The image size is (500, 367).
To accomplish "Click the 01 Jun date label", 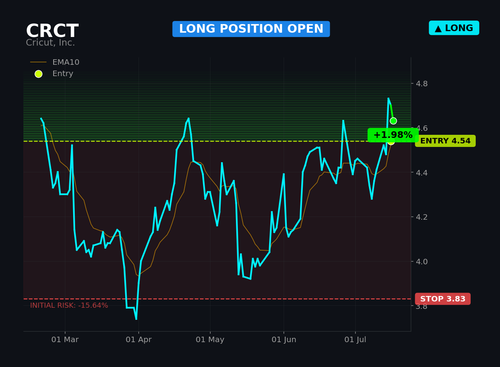I will pyautogui.click(x=284, y=339).
